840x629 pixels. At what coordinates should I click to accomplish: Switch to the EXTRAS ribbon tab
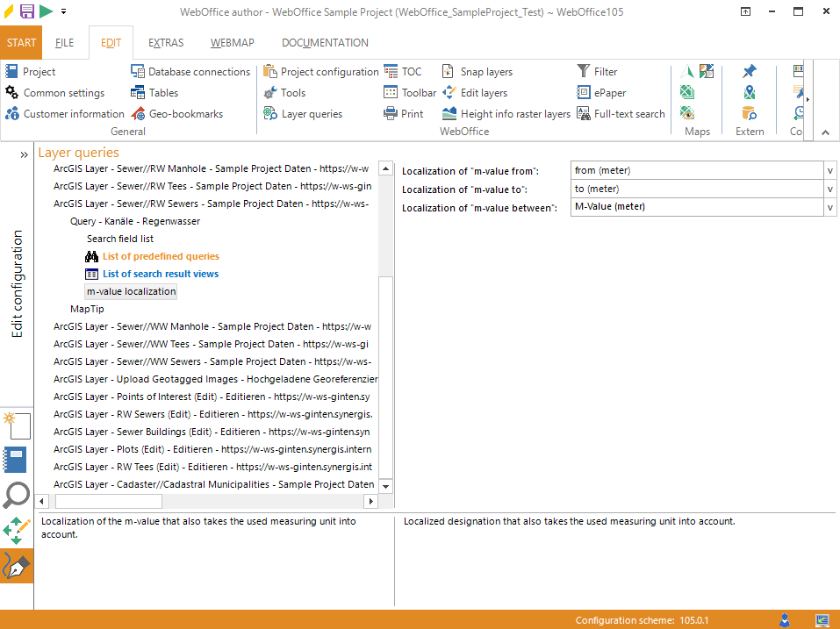[166, 43]
